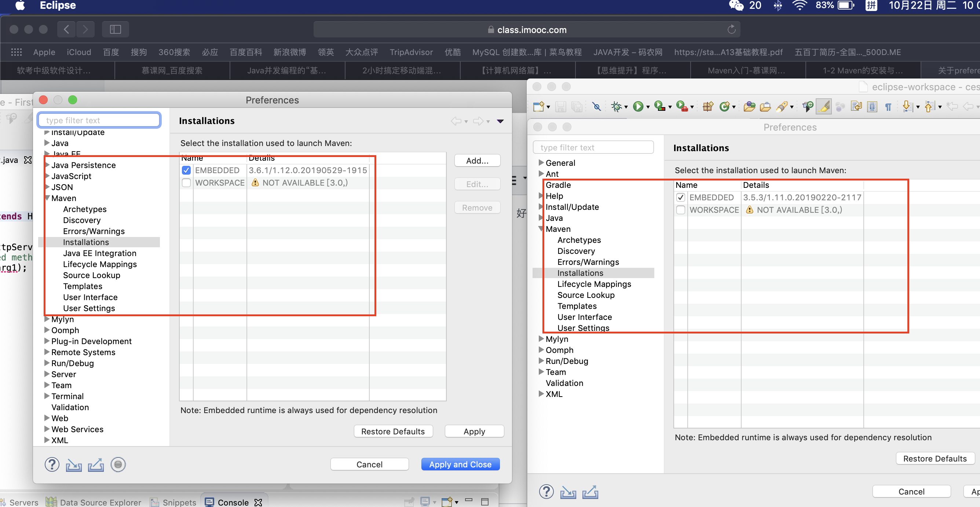Viewport: 980px width, 507px height.
Task: Click the New Java Class icon
Action: coord(724,107)
